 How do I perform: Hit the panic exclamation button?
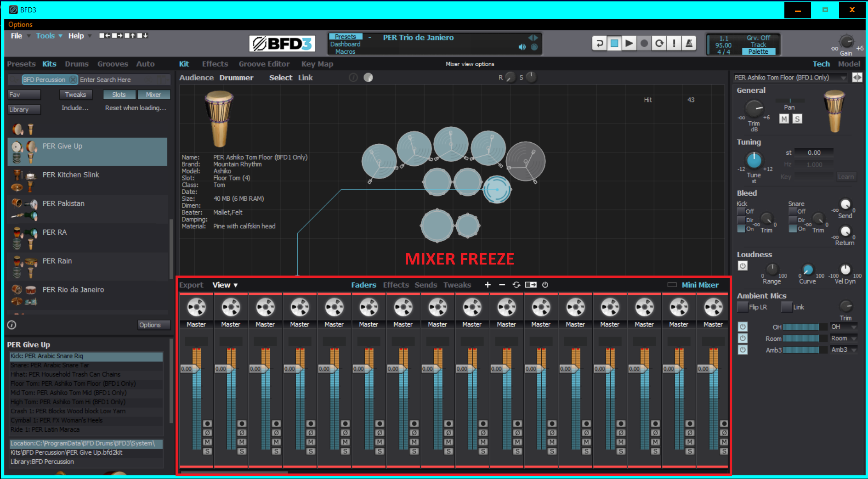(x=674, y=44)
